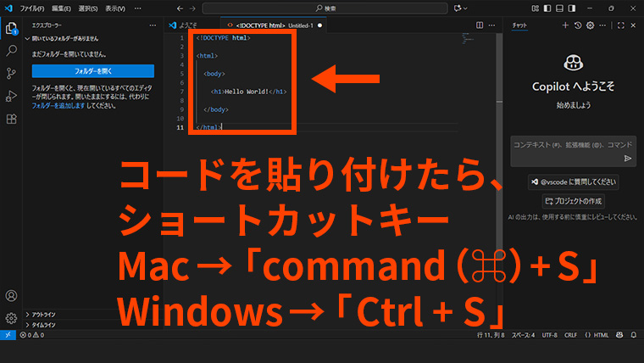Open the Extensions view icon
The image size is (644, 363).
pyautogui.click(x=11, y=119)
